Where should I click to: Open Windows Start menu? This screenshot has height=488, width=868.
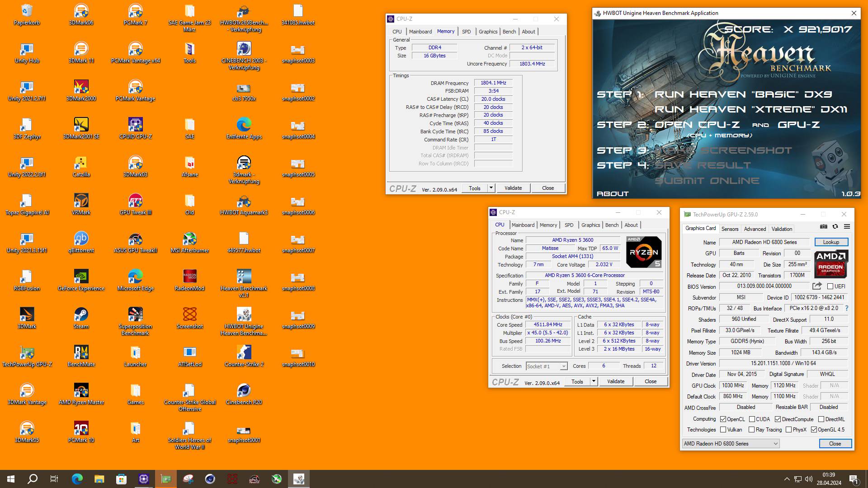click(x=11, y=479)
